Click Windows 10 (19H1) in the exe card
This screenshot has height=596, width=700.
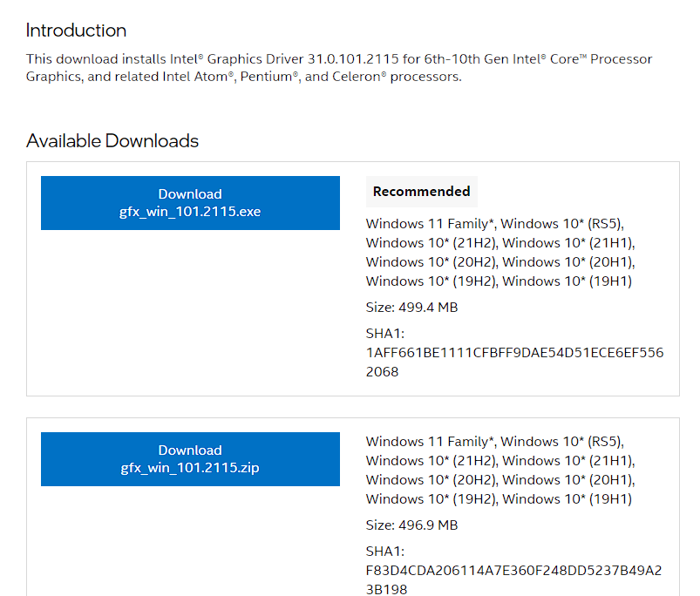coord(567,281)
